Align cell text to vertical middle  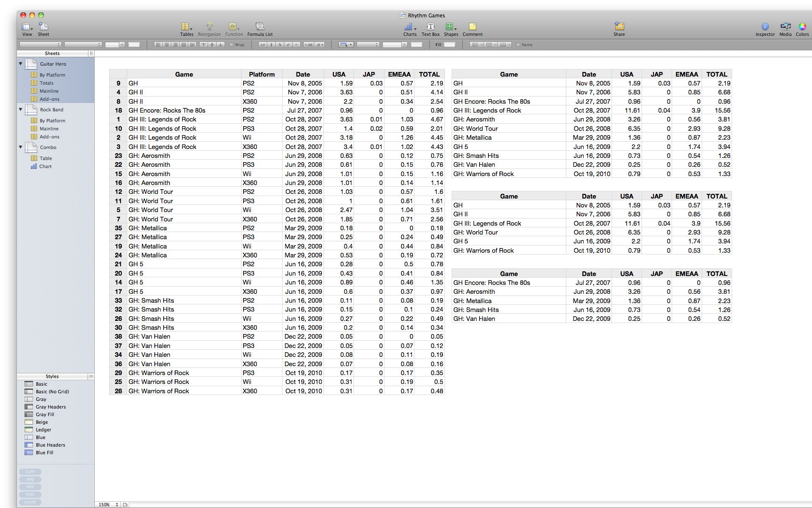pyautogui.click(x=212, y=44)
